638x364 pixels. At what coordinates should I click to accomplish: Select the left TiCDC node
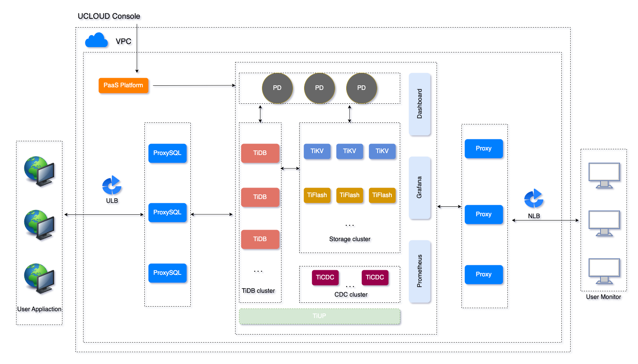click(325, 277)
